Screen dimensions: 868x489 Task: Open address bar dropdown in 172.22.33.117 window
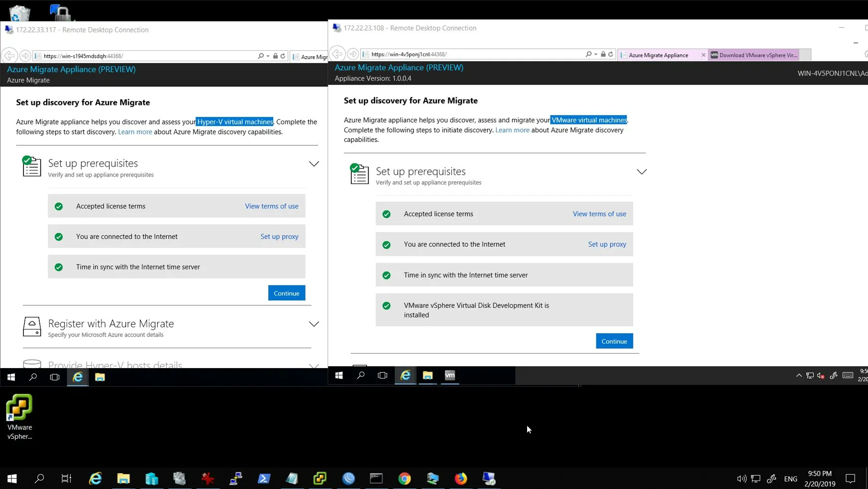click(268, 56)
